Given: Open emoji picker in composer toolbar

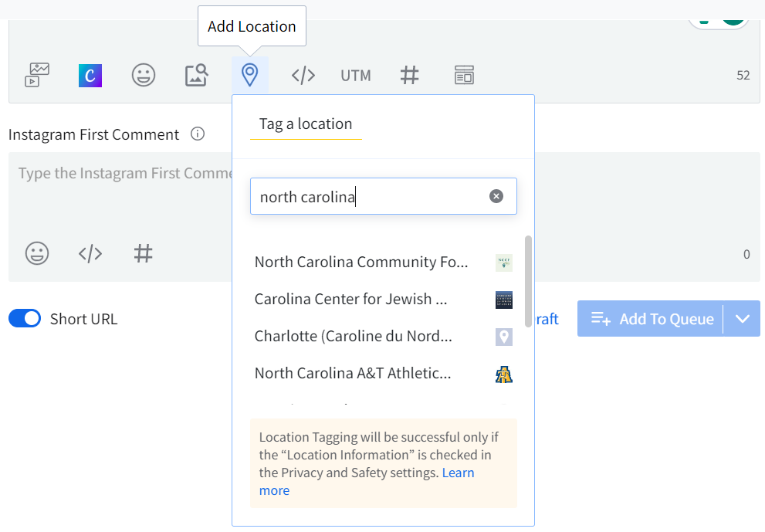Looking at the screenshot, I should tap(144, 75).
